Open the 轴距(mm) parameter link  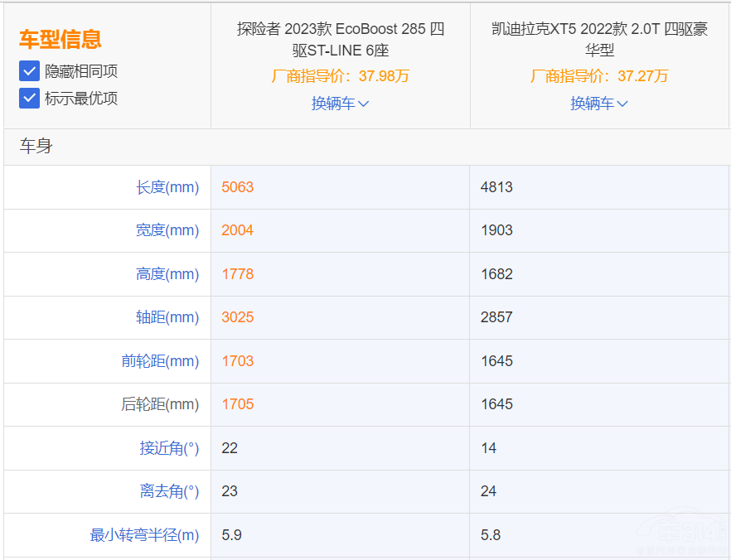point(167,317)
